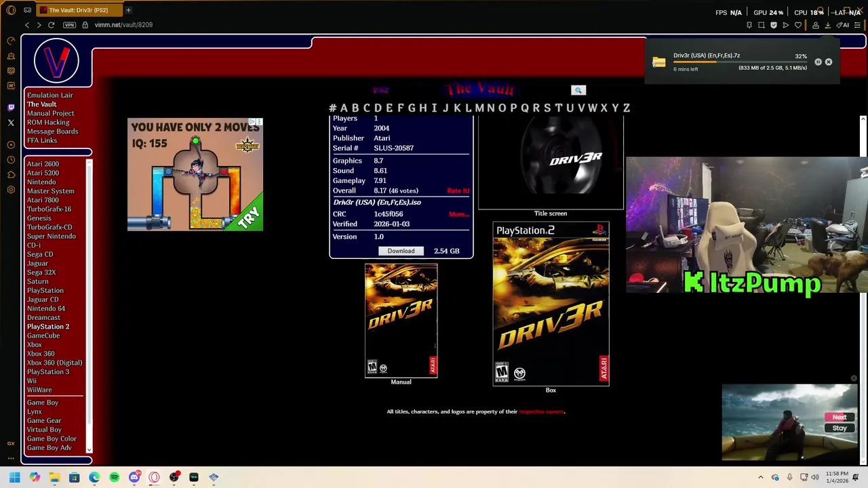The height and width of the screenshot is (488, 868).
Task: Click the More... link near CRC
Action: 459,214
